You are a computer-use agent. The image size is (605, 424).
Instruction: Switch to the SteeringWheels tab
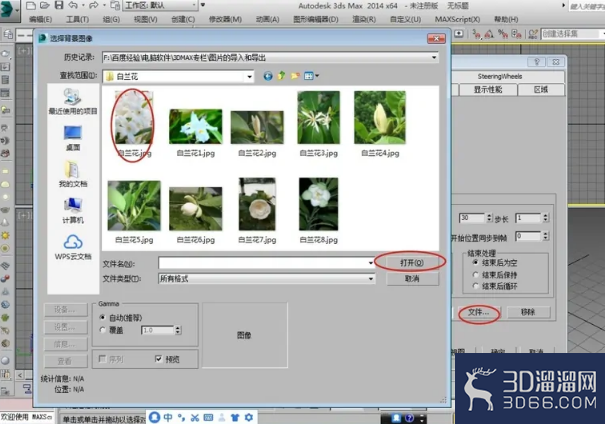pyautogui.click(x=500, y=76)
